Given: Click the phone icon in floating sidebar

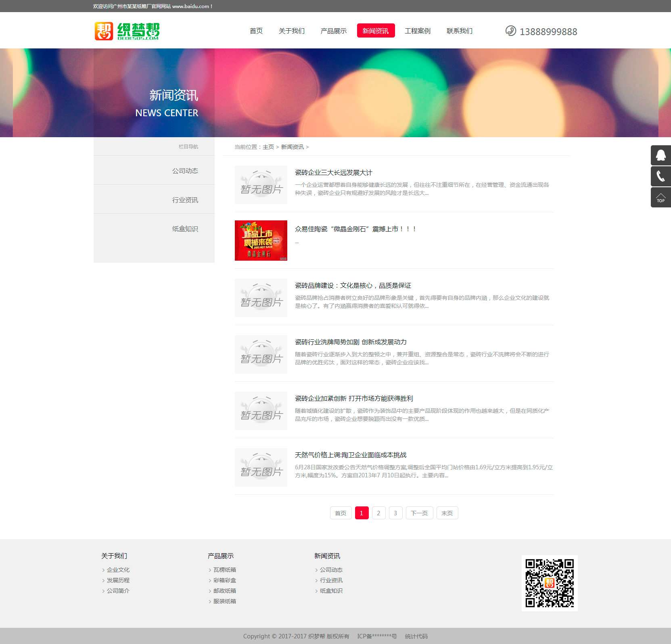Looking at the screenshot, I should click(x=661, y=176).
